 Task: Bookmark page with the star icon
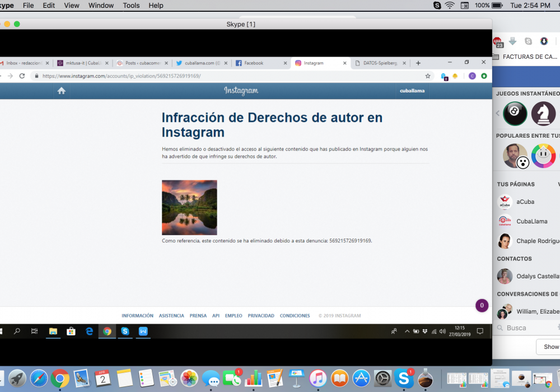428,76
